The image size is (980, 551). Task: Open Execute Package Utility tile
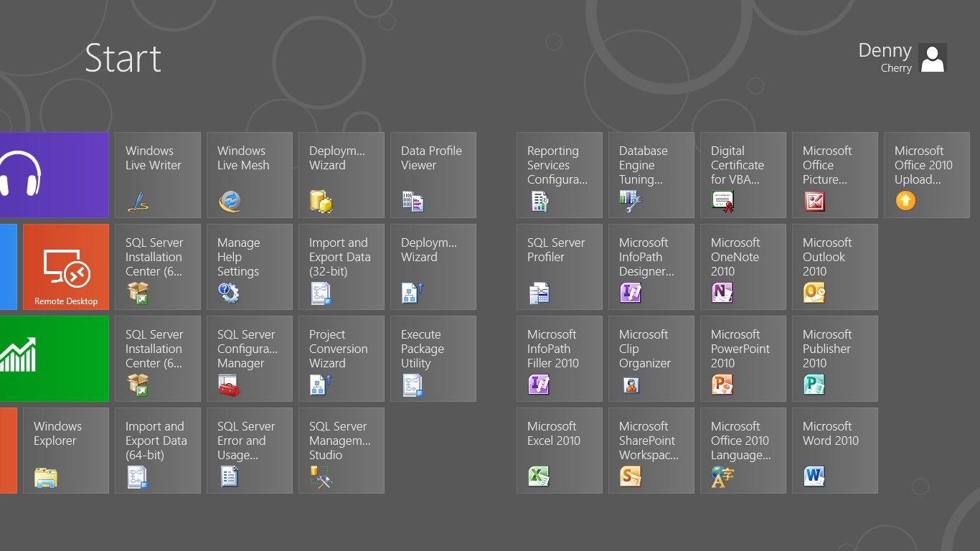pos(433,359)
